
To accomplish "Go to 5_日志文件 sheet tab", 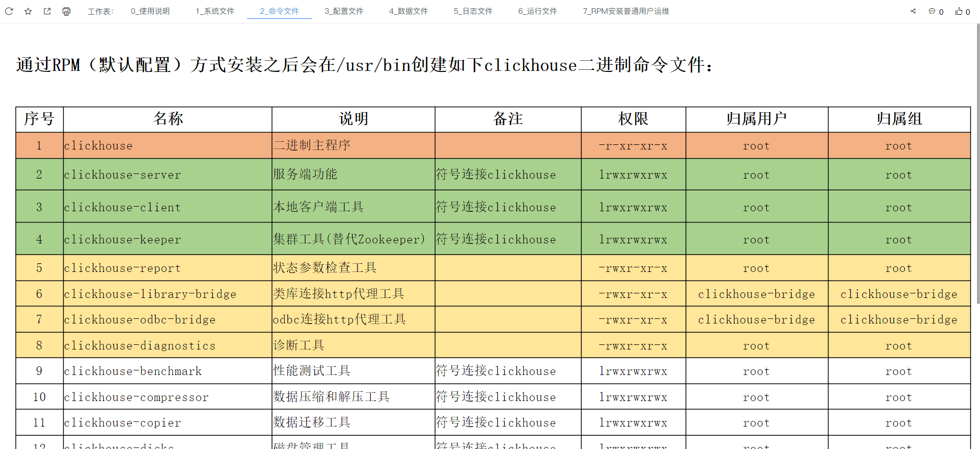I will click(473, 11).
